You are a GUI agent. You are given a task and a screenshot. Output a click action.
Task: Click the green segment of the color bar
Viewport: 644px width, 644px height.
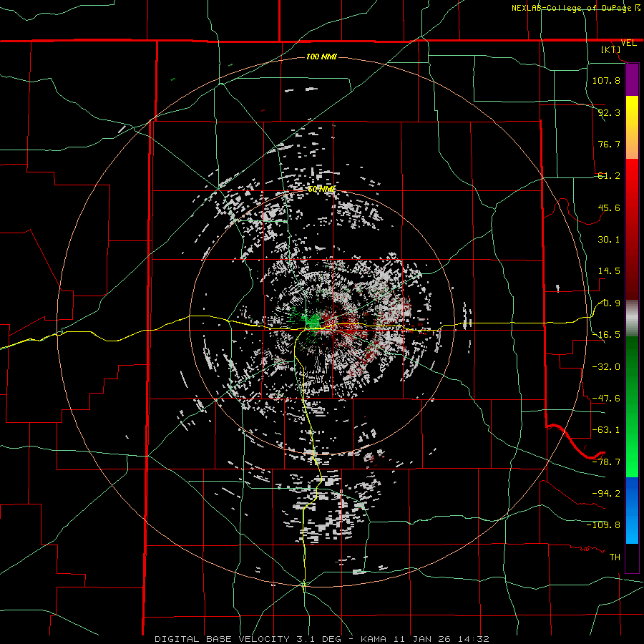coord(632,406)
